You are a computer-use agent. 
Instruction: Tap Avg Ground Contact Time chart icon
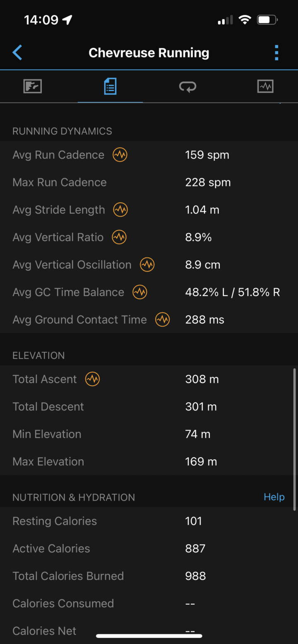coord(162,320)
